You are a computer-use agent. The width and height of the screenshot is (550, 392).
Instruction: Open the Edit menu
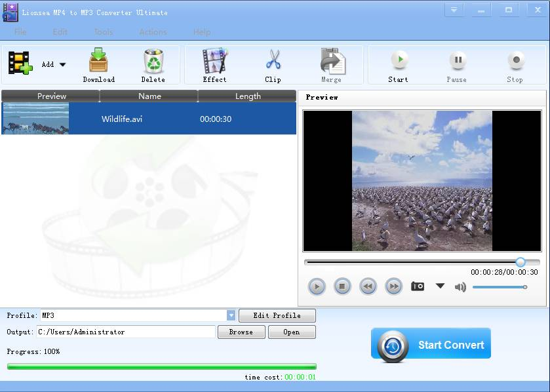pos(60,32)
